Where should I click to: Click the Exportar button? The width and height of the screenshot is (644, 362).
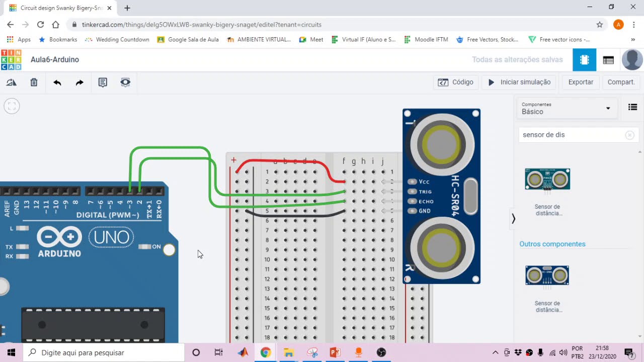pos(581,82)
